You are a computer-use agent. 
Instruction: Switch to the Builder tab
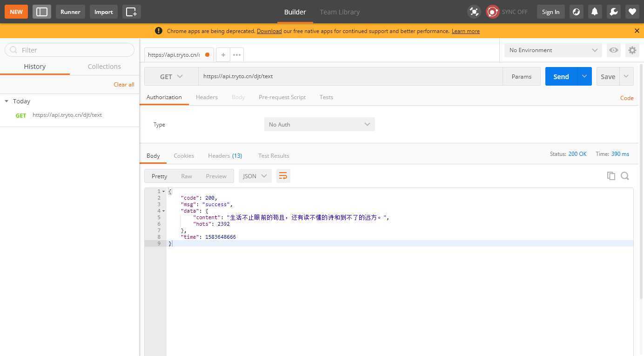click(x=295, y=12)
